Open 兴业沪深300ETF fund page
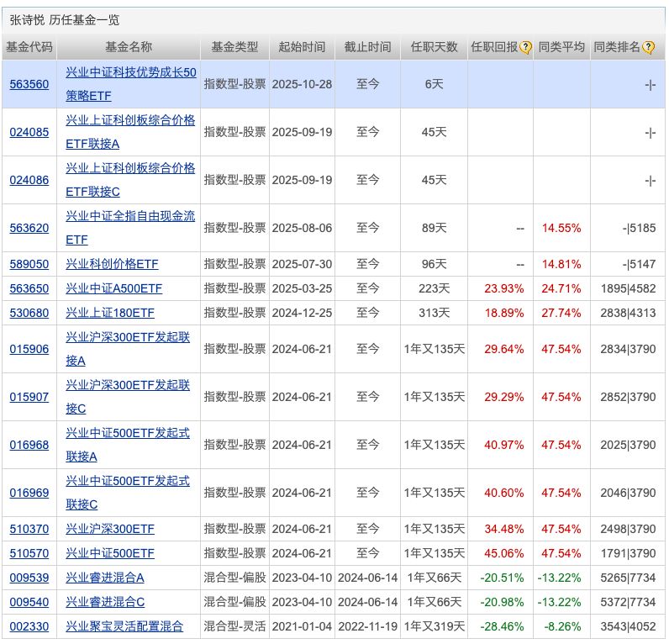The width and height of the screenshot is (669, 644). [110, 529]
